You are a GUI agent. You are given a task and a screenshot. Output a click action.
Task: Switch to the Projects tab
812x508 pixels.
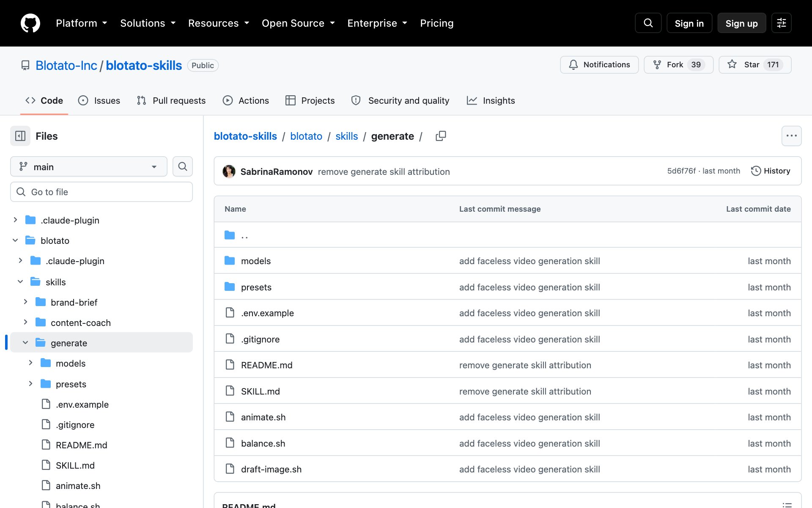pos(310,100)
